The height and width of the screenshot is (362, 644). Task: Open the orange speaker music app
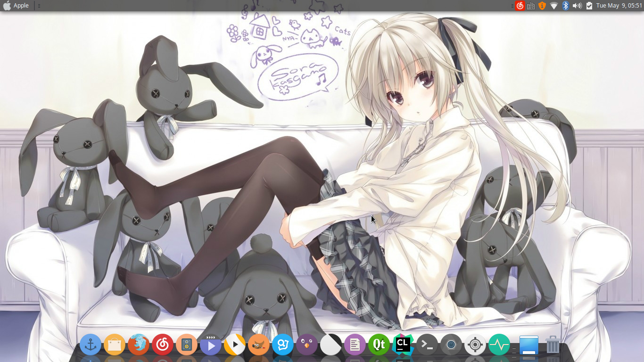[x=187, y=345]
